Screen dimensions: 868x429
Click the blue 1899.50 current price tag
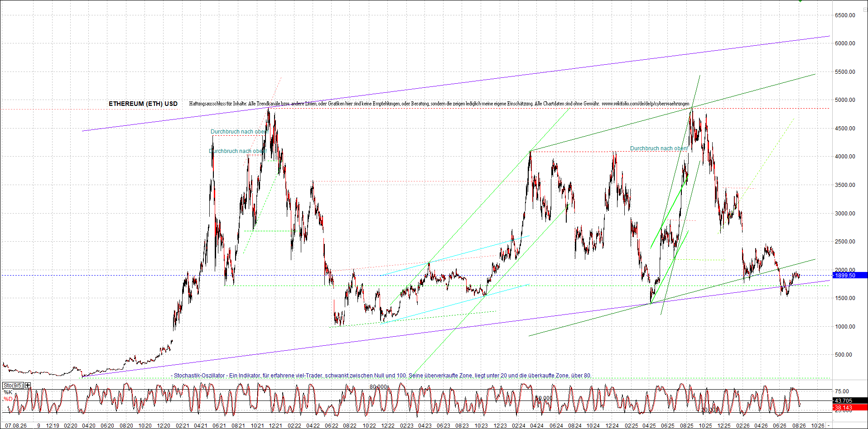click(x=850, y=275)
